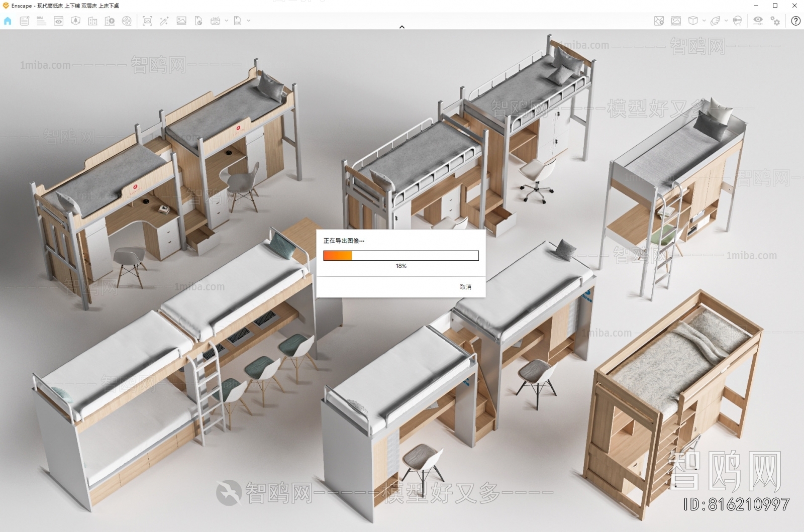Click the Help question mark icon

tap(795, 21)
